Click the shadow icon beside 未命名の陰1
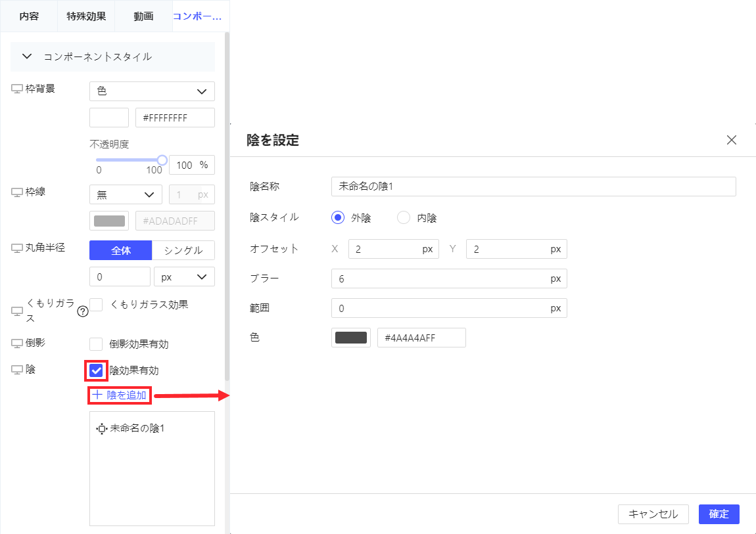 (101, 428)
